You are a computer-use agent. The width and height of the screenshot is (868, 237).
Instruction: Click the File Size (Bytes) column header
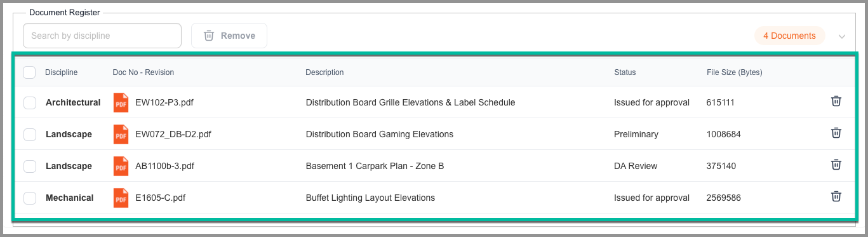click(734, 72)
